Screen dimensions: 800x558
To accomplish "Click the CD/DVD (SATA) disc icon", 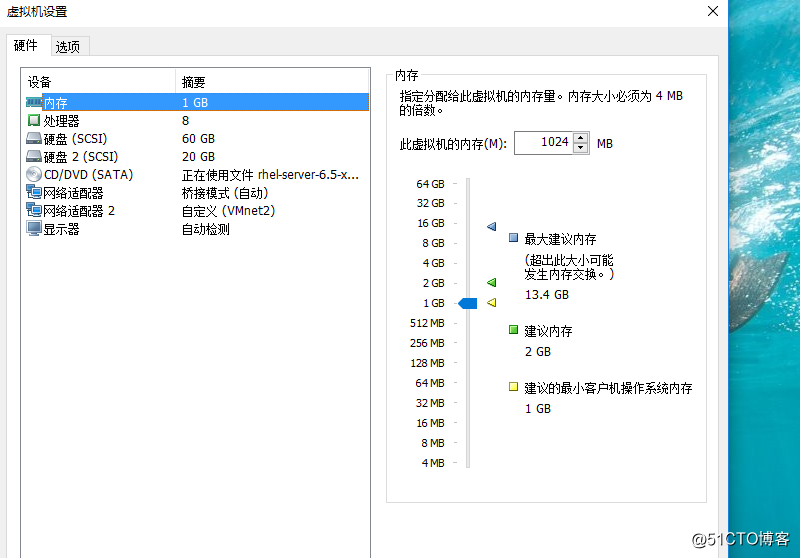I will (x=34, y=174).
